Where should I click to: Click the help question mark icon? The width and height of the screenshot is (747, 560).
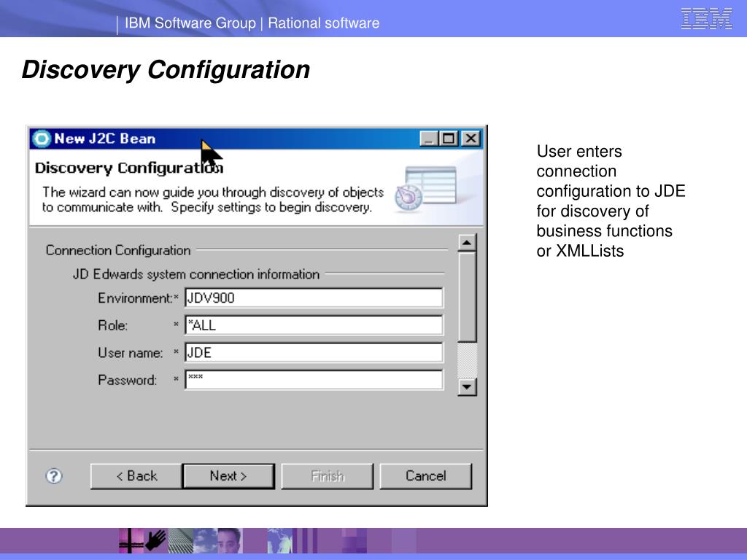(x=54, y=475)
